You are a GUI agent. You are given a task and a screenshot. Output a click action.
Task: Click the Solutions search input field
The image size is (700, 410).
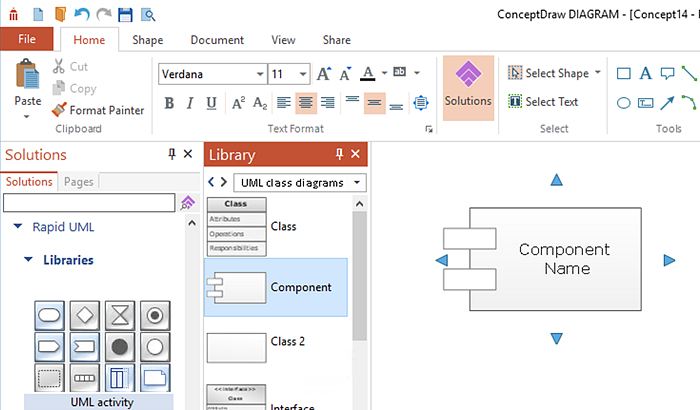89,203
